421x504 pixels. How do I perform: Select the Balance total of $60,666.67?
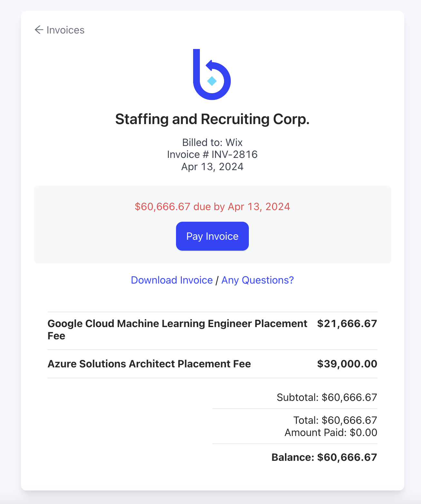324,457
